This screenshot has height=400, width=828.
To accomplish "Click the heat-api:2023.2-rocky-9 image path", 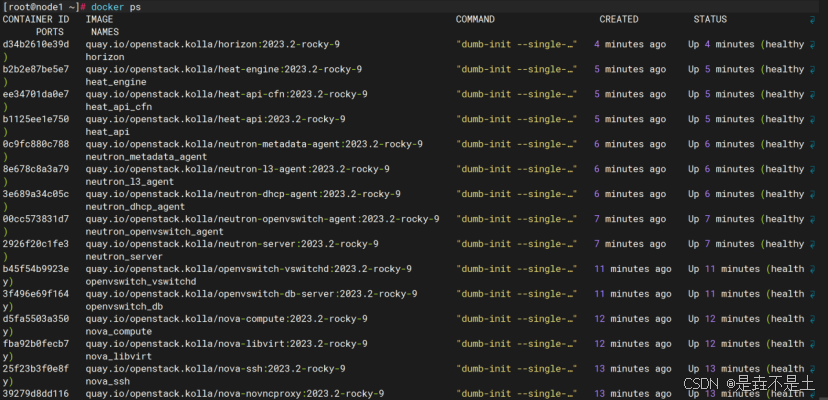I will (215, 119).
